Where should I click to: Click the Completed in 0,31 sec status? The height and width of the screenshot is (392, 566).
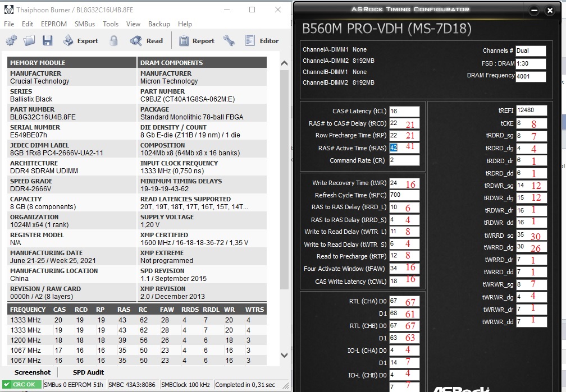click(245, 384)
